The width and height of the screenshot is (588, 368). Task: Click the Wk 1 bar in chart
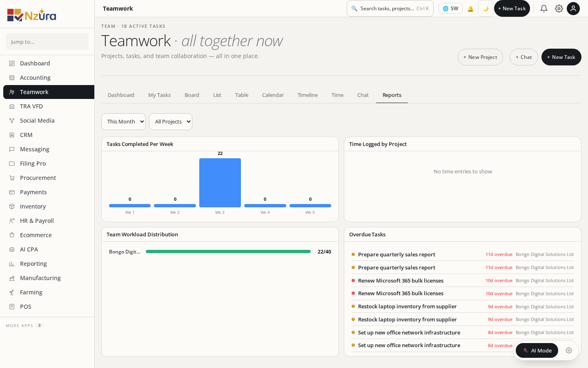[x=130, y=206]
